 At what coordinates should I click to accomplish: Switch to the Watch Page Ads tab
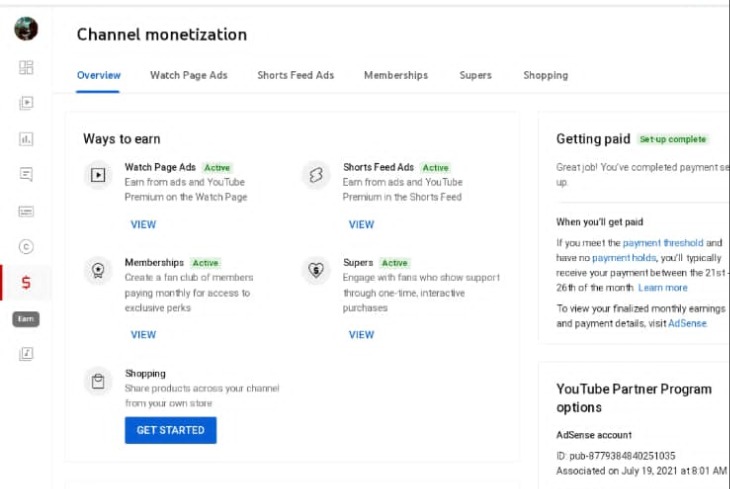(189, 75)
